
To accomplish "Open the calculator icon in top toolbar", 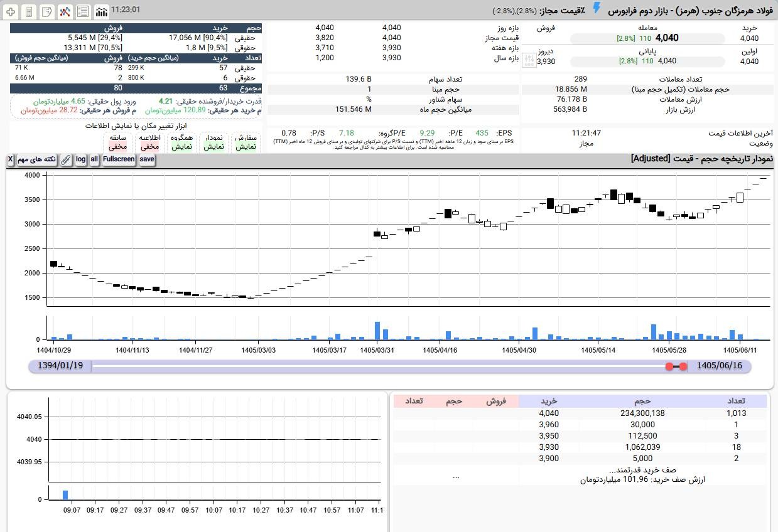I will tap(29, 11).
